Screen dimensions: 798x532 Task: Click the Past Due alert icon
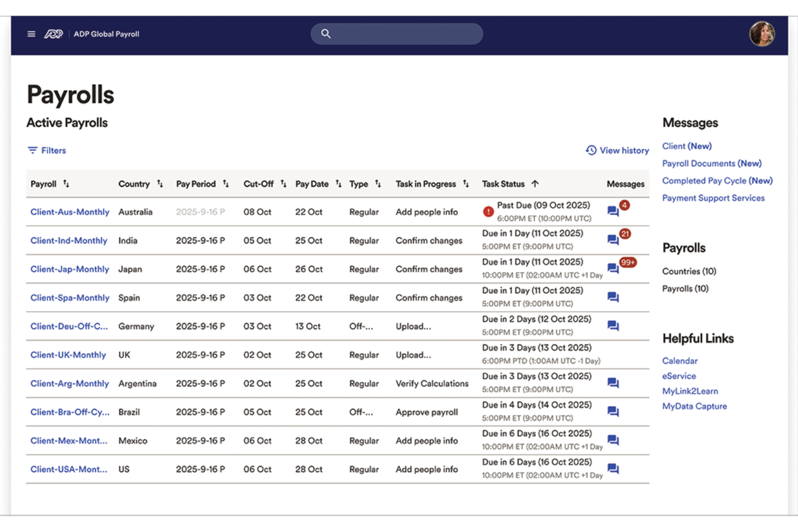tap(488, 212)
